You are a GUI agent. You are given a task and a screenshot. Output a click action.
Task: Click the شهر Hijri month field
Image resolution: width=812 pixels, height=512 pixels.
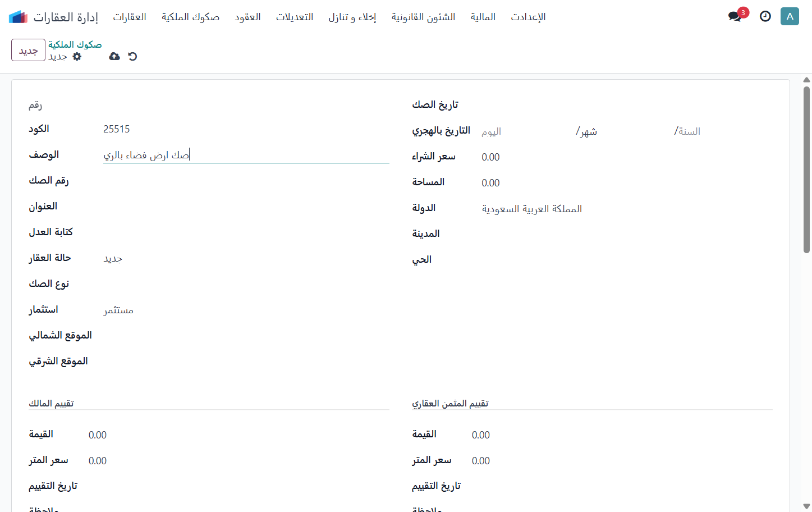626,131
